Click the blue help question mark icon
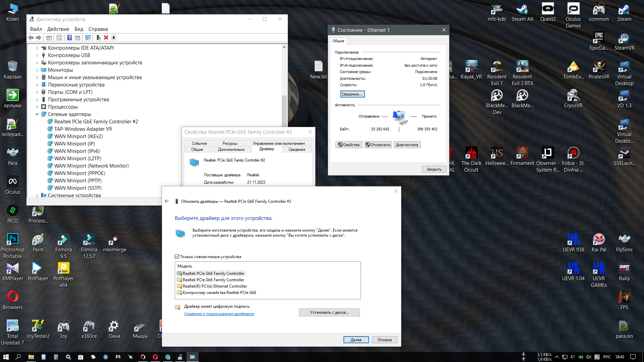Screen dimensions: 644x362 pyautogui.click(x=69, y=38)
